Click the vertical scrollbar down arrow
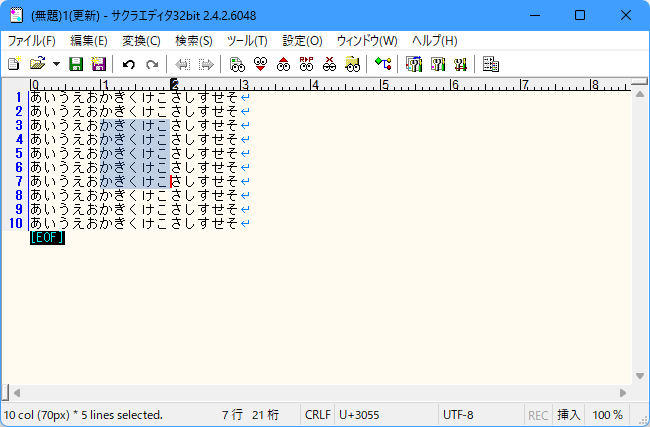 [x=640, y=376]
